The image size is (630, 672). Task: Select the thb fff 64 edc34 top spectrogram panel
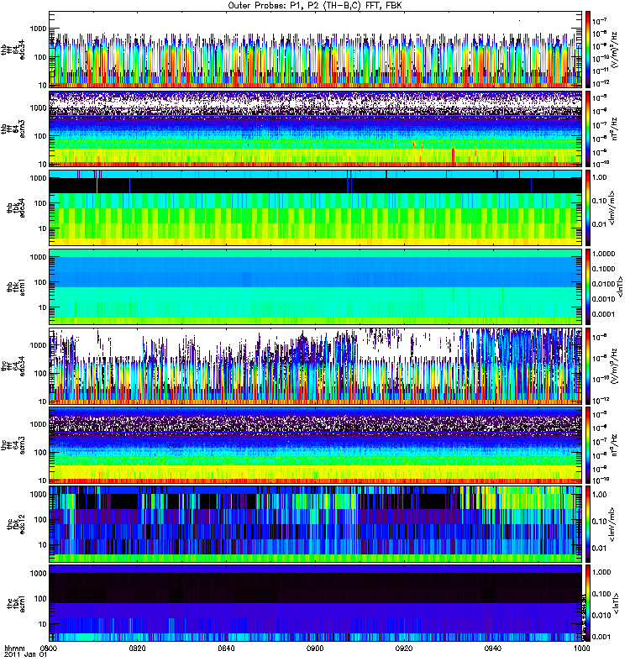point(315,50)
